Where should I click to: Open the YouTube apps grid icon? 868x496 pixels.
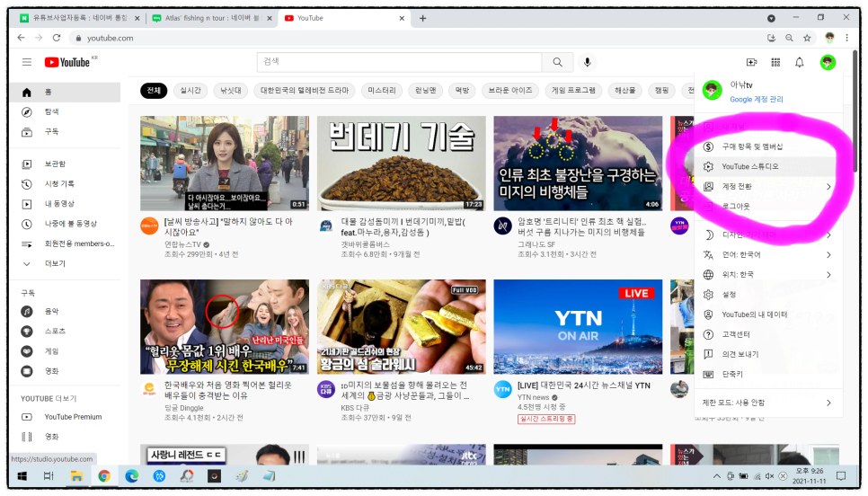click(775, 63)
